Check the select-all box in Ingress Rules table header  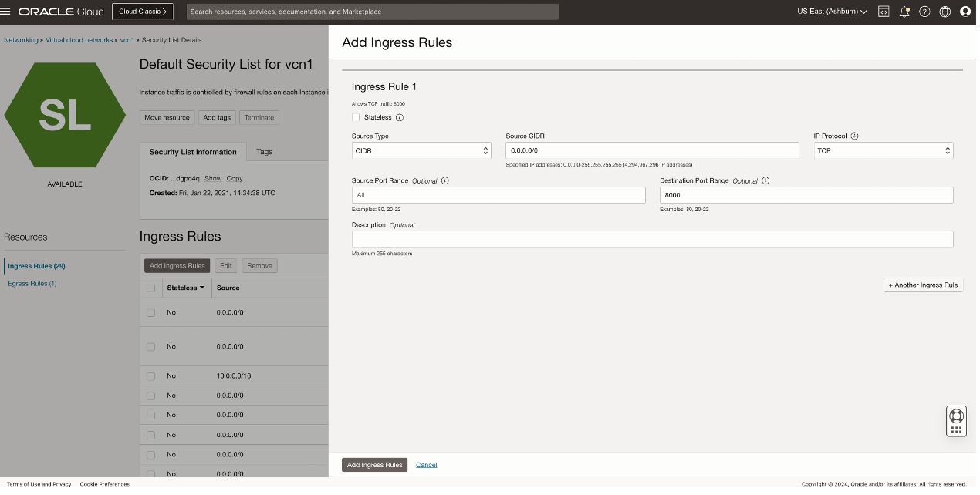[151, 288]
